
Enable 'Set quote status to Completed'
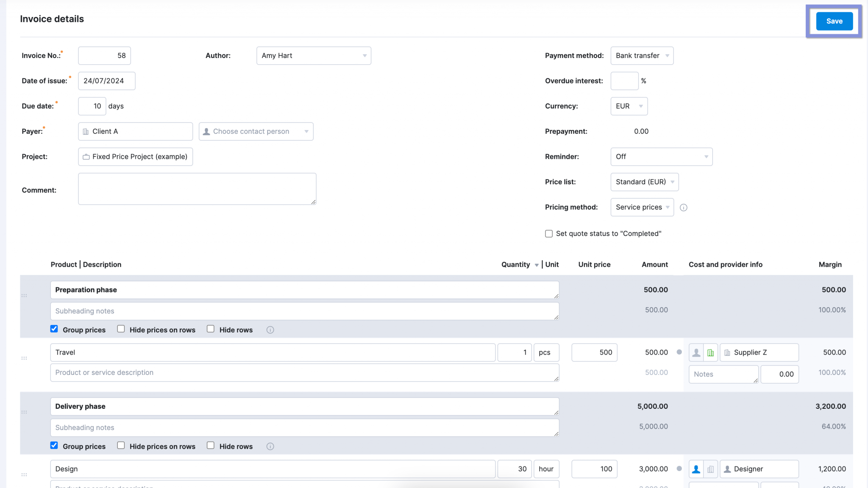click(548, 233)
